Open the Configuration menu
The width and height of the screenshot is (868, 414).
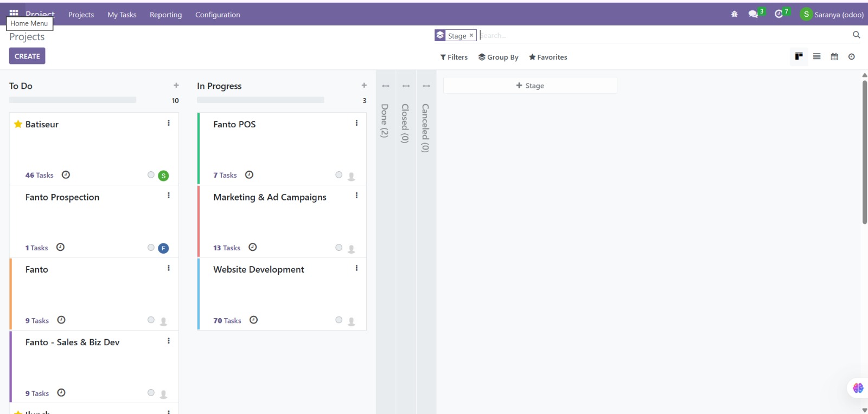coord(218,15)
